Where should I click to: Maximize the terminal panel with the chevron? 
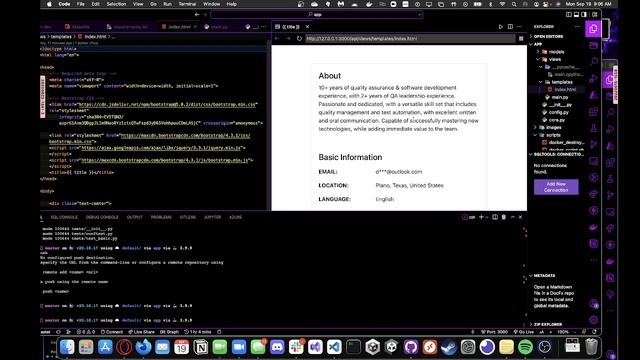pos(513,217)
